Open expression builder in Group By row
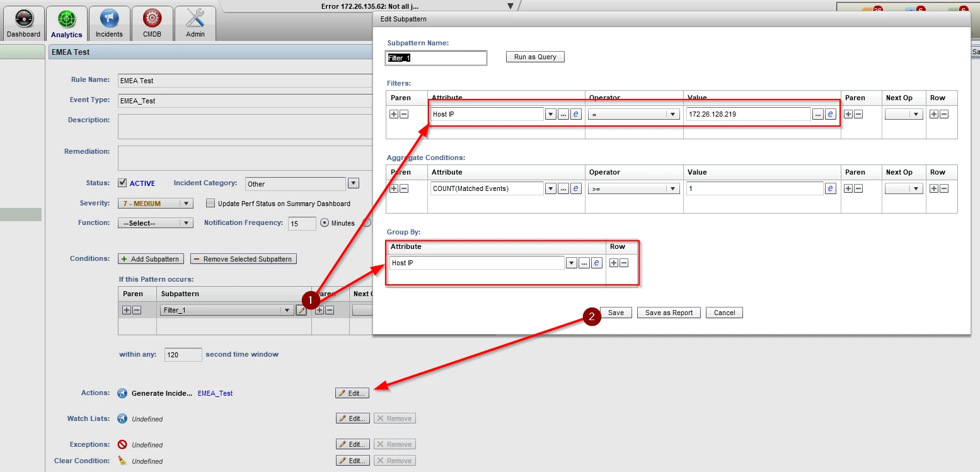The height and width of the screenshot is (472, 980). click(597, 263)
